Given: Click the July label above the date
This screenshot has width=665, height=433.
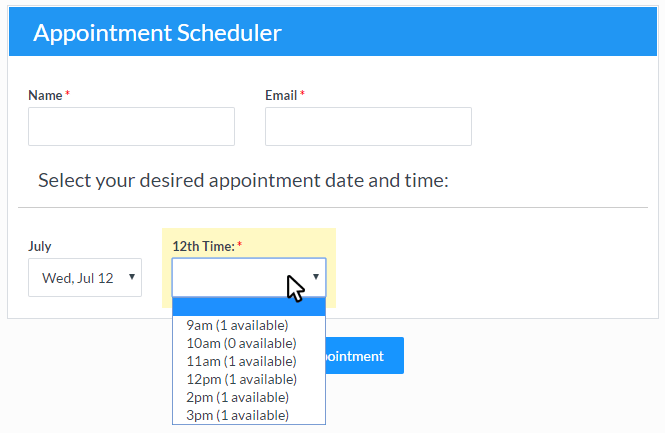Looking at the screenshot, I should click(x=40, y=246).
